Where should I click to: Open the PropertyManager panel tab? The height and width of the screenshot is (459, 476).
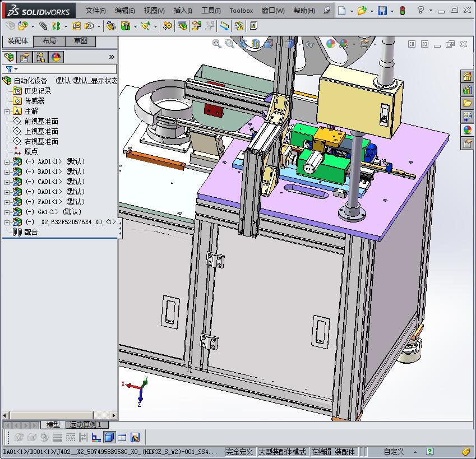click(x=25, y=57)
